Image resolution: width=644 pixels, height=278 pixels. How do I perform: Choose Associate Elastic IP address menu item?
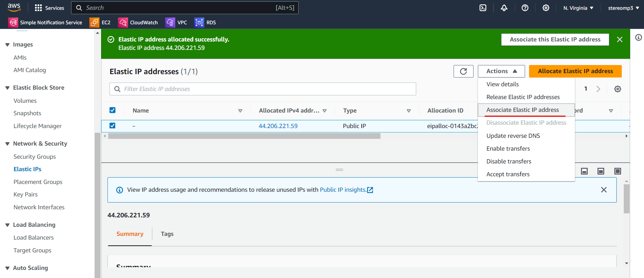[526, 110]
